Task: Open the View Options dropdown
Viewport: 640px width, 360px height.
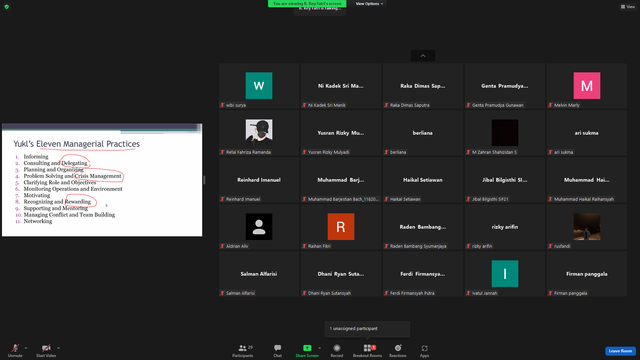Action: pos(369,4)
